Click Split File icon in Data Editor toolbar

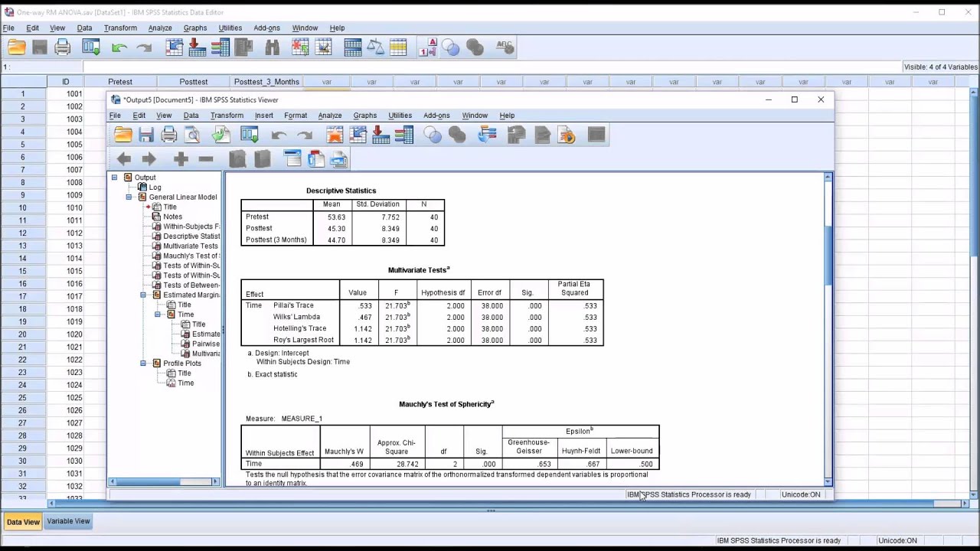tap(352, 47)
